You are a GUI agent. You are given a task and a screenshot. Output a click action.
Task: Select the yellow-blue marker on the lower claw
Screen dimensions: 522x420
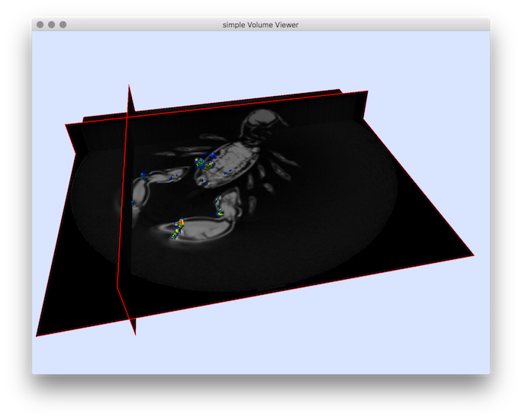(x=179, y=226)
